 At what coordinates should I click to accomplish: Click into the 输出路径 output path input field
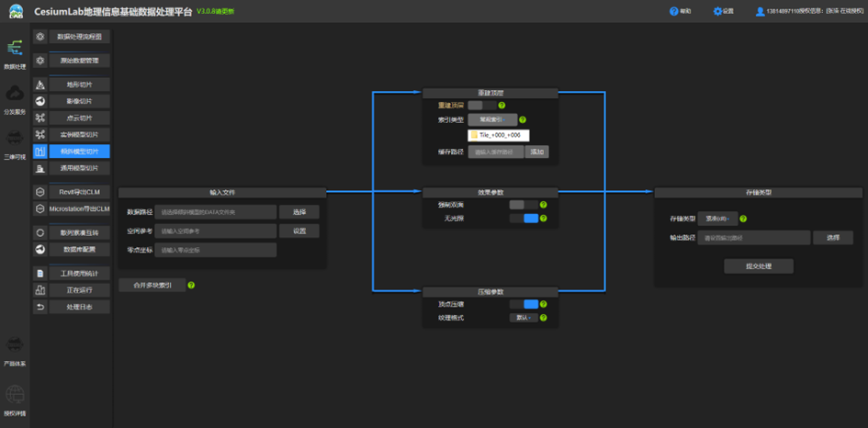pyautogui.click(x=754, y=238)
